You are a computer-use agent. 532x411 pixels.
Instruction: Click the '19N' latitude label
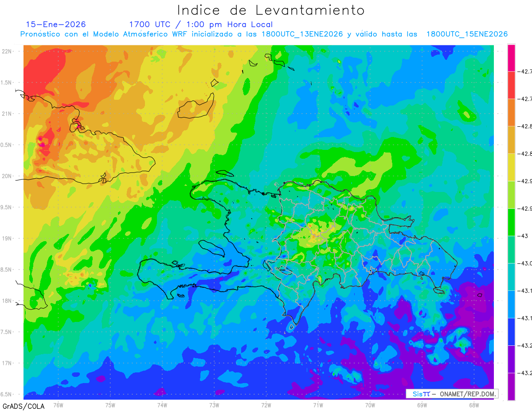pyautogui.click(x=7, y=238)
